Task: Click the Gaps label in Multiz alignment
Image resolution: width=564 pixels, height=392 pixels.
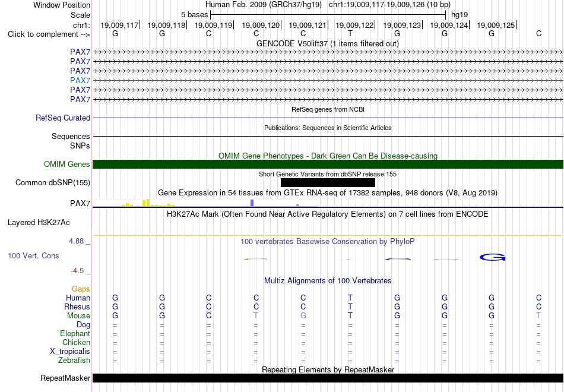Action: click(81, 289)
